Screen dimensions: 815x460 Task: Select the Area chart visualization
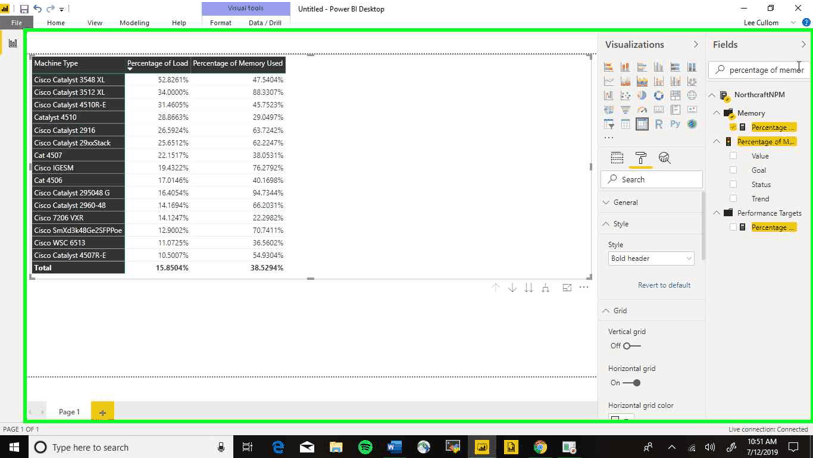point(625,82)
